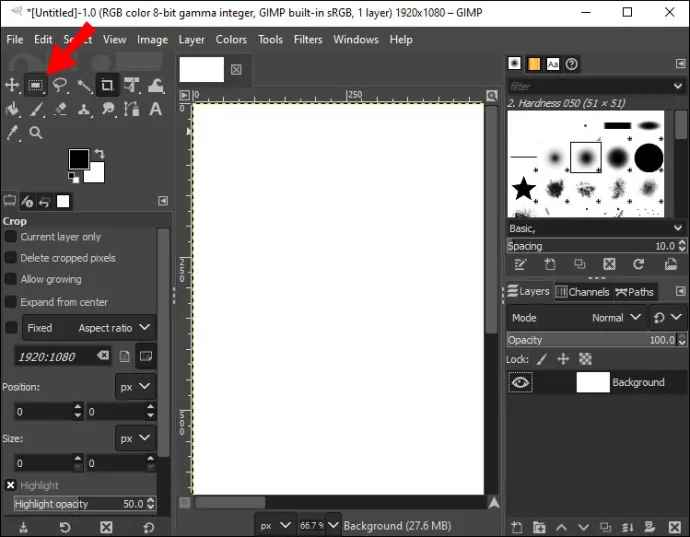Select the Zoom magnifier tool

click(x=36, y=132)
